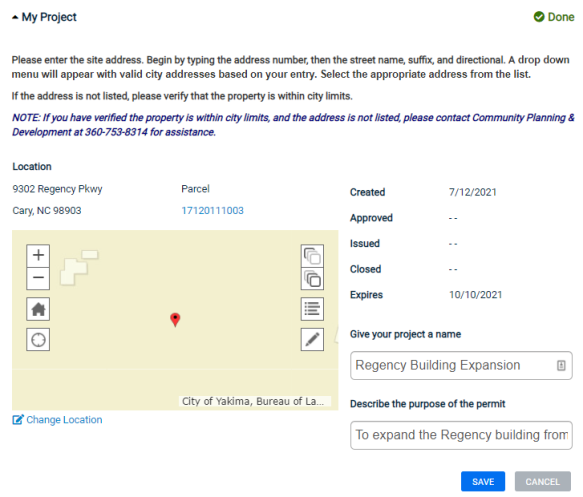Click the Expires date 10/10/2021
The height and width of the screenshot is (497, 583).
(476, 295)
